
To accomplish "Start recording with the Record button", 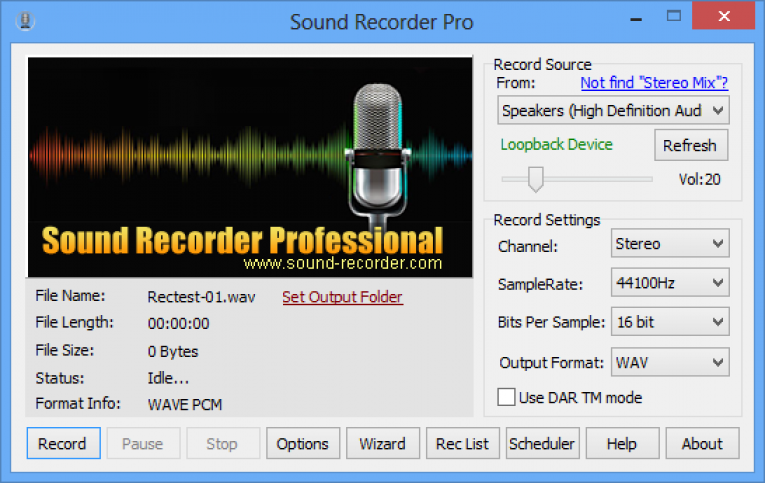I will point(63,443).
